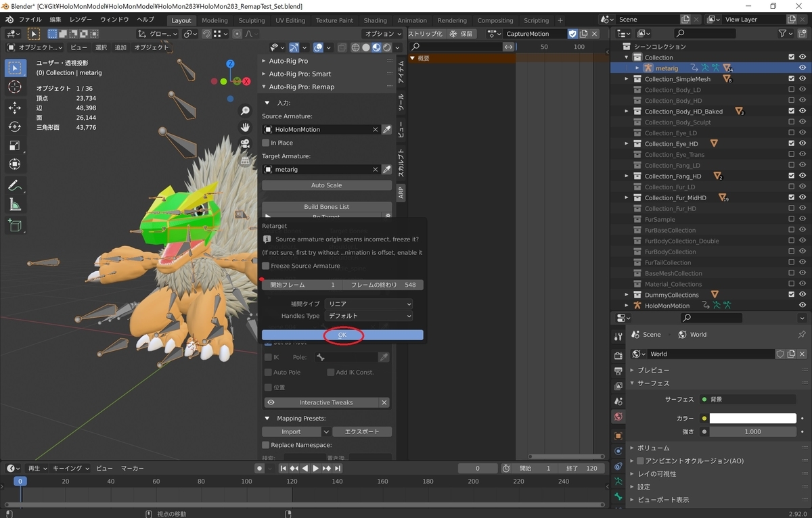Viewport: 812px width, 518px height.
Task: Pin the properties editor context
Action: [802, 335]
